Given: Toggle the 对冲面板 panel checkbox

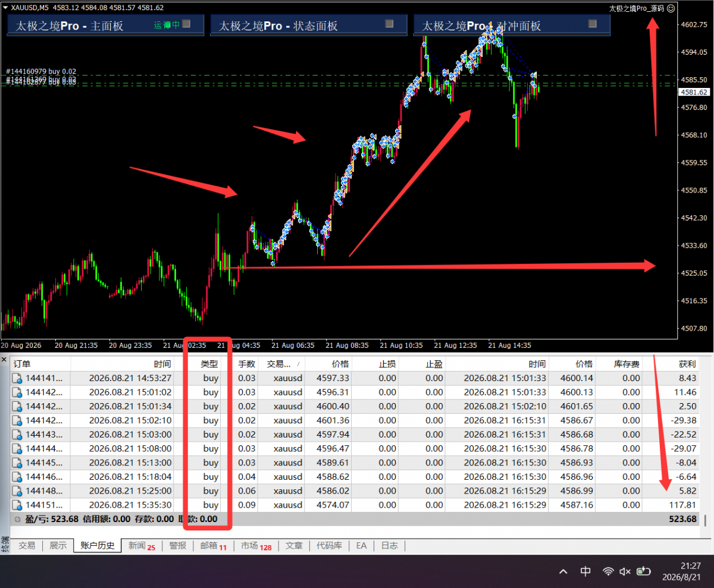Looking at the screenshot, I should 593,24.
